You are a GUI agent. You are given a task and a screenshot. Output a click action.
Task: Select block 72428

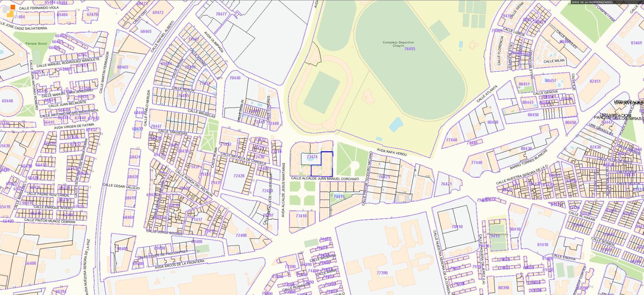click(x=239, y=176)
